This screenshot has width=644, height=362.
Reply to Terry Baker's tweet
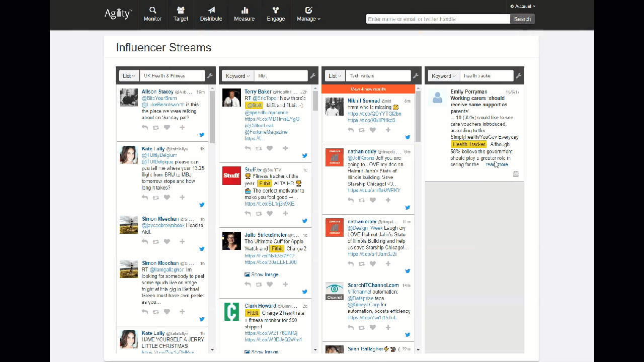tap(248, 148)
